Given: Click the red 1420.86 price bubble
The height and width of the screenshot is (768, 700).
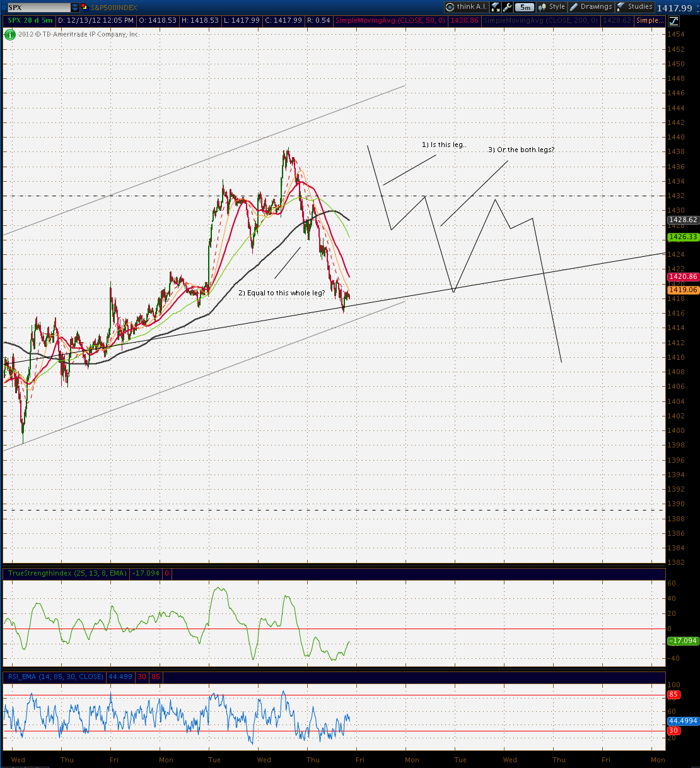Looking at the screenshot, I should (x=683, y=277).
